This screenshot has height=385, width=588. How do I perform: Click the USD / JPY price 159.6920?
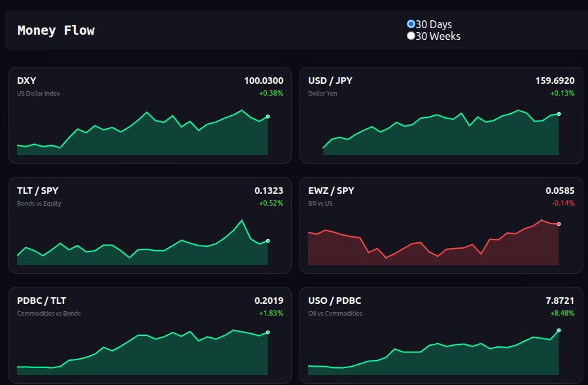point(555,81)
